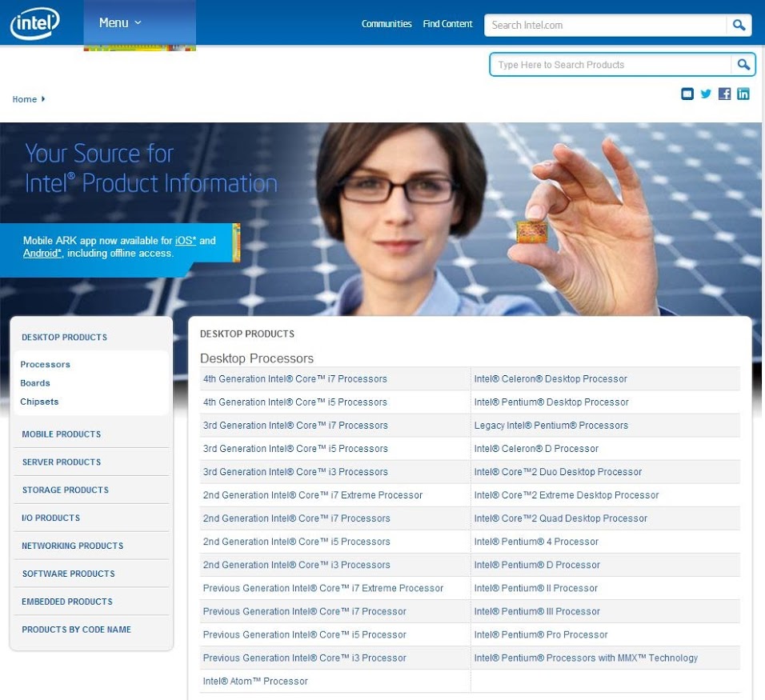The height and width of the screenshot is (700, 765).
Task: Open Find Content link
Action: 447,24
